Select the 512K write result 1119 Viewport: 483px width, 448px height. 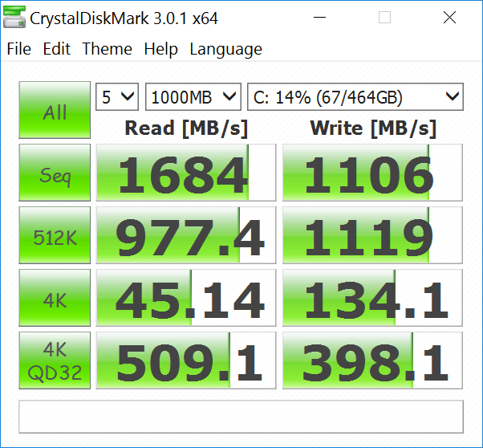372,235
